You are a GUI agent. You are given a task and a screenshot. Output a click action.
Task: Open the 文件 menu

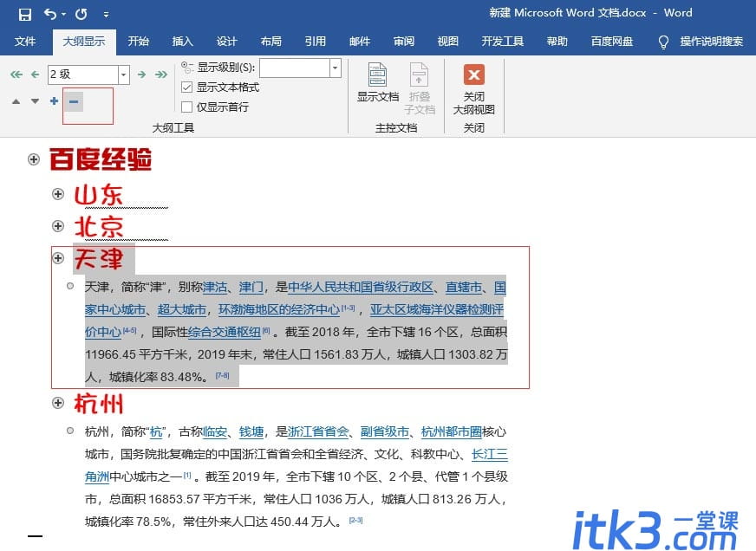[x=24, y=42]
